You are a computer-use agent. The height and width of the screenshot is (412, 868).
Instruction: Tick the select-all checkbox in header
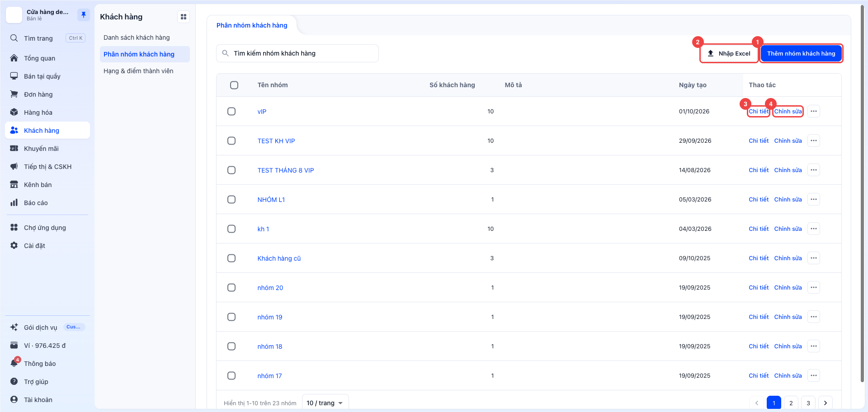tap(234, 85)
